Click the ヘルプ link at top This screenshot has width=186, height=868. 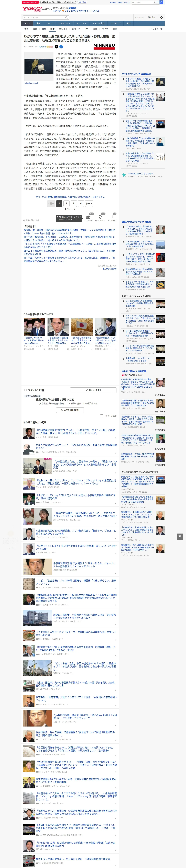tap(127, 2)
